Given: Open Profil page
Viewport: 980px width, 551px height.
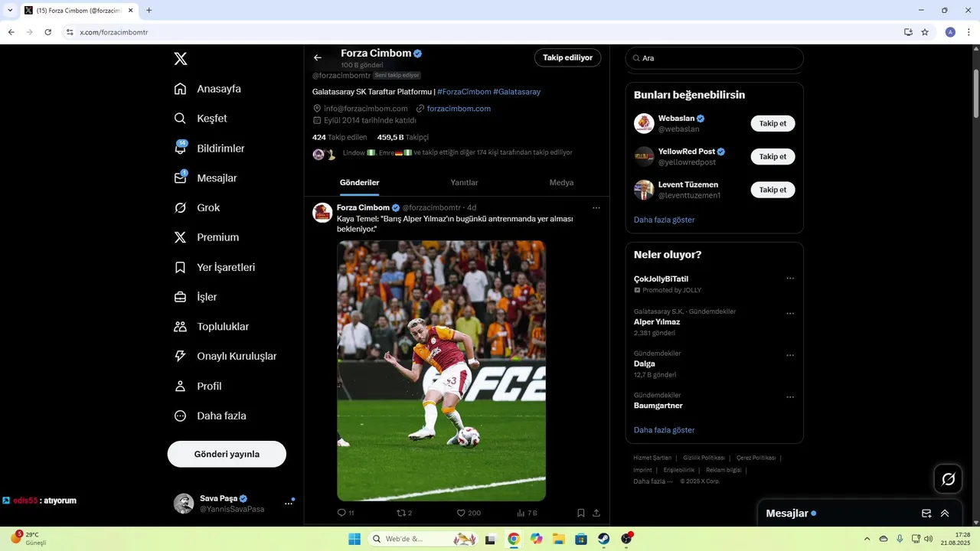Looking at the screenshot, I should (x=198, y=386).
